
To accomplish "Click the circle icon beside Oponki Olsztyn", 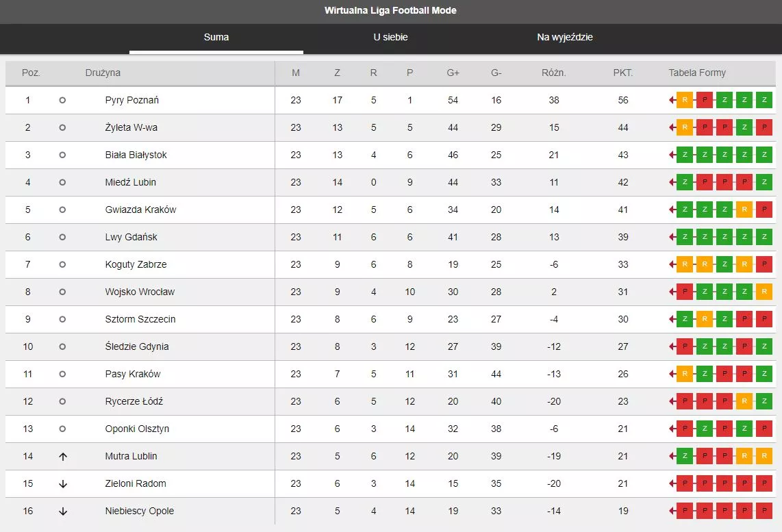I will pos(62,429).
